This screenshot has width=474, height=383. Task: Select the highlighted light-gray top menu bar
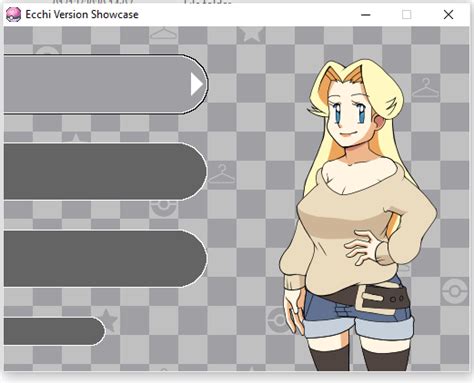(x=106, y=84)
